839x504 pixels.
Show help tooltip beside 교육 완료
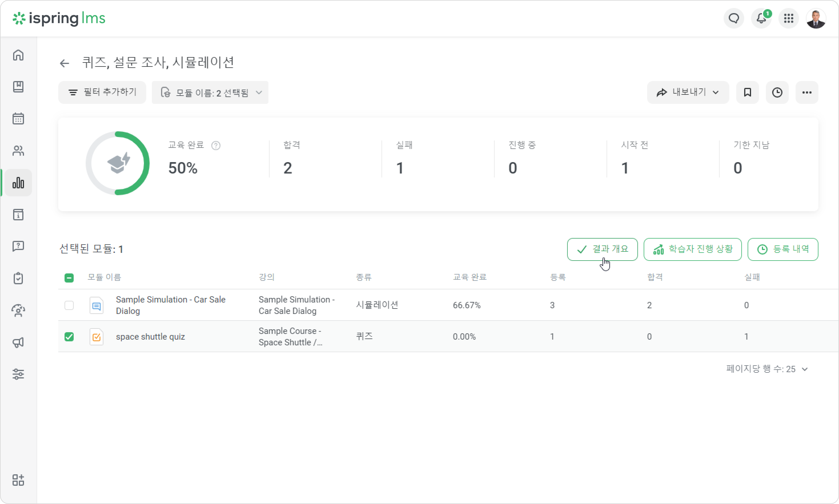(216, 146)
